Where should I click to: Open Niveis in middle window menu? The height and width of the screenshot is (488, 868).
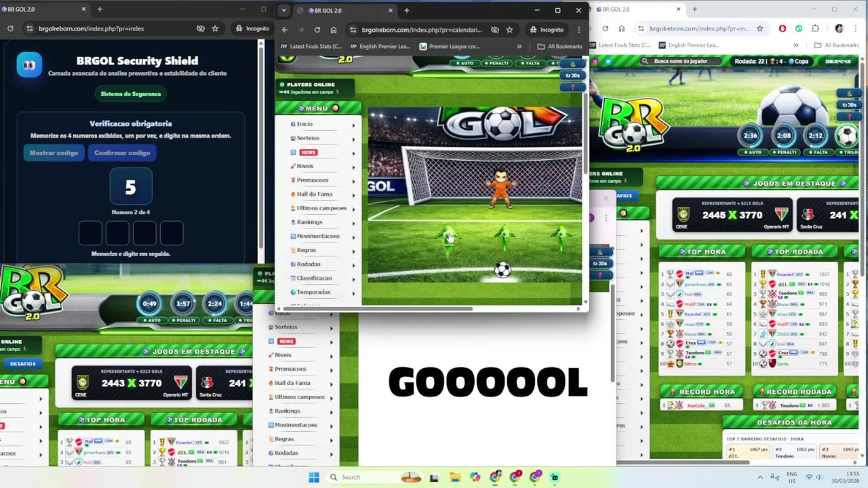304,166
